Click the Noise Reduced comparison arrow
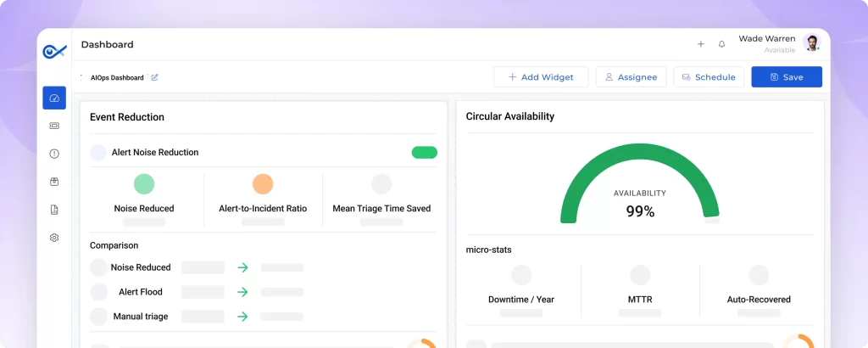This screenshot has height=348, width=868. point(242,267)
